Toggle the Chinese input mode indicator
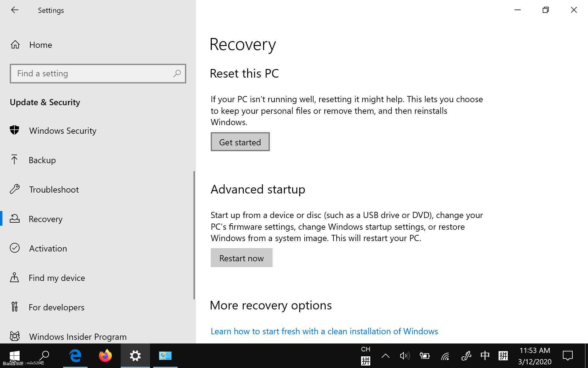Viewport: 588px width, 368px height. pos(485,356)
